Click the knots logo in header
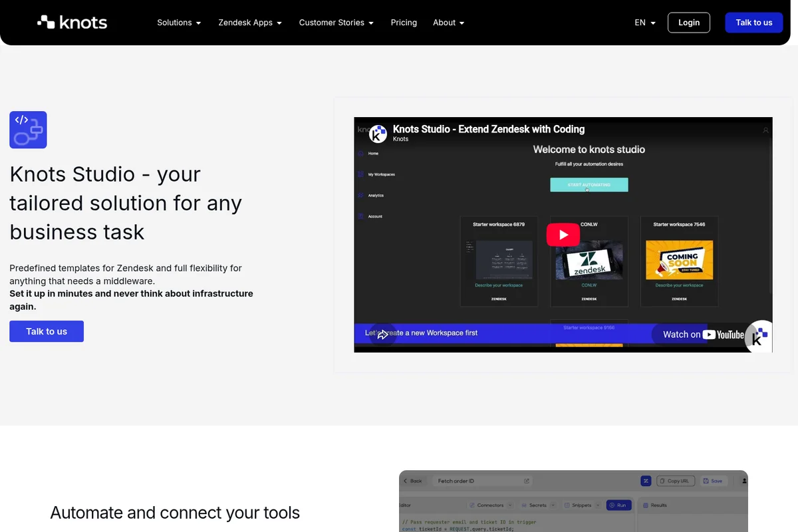 (72, 22)
